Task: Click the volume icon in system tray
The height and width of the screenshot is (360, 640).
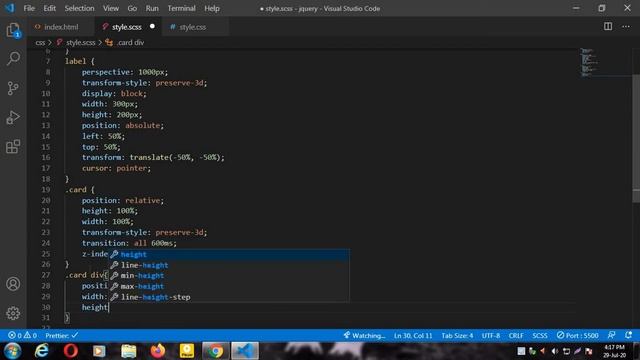Action: tap(555, 351)
